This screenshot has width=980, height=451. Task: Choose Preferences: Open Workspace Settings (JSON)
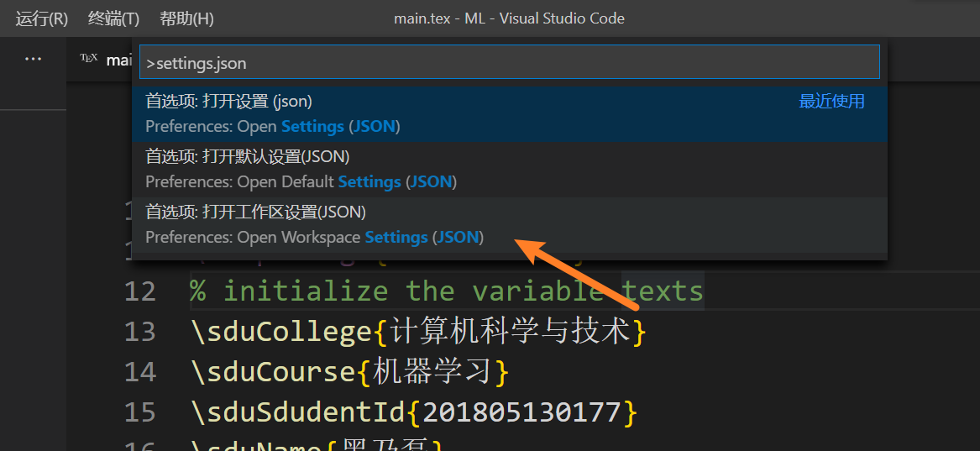click(510, 225)
